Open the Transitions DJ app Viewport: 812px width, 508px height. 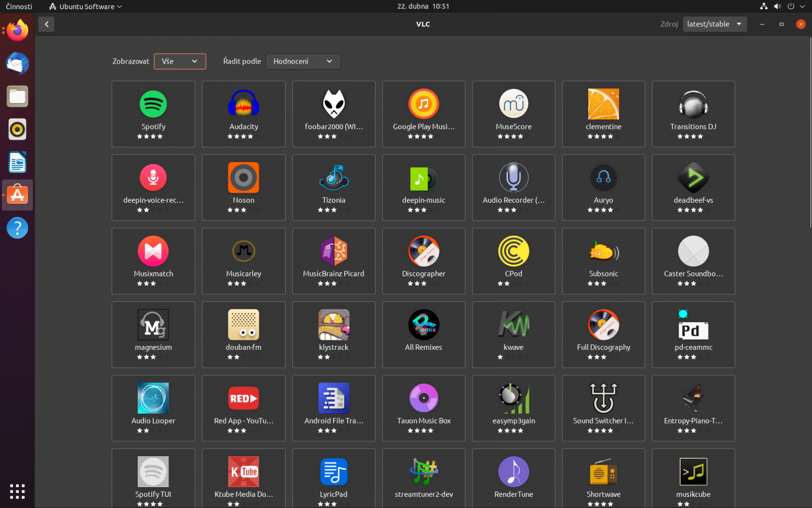pos(693,114)
